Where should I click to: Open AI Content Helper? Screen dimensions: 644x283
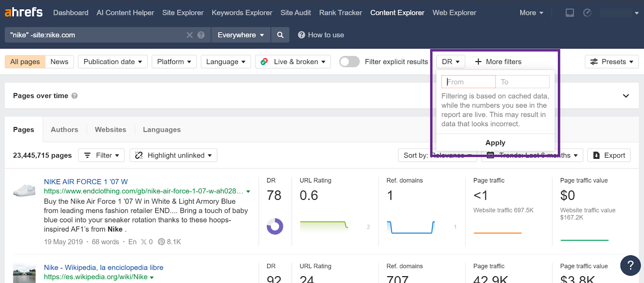[125, 13]
